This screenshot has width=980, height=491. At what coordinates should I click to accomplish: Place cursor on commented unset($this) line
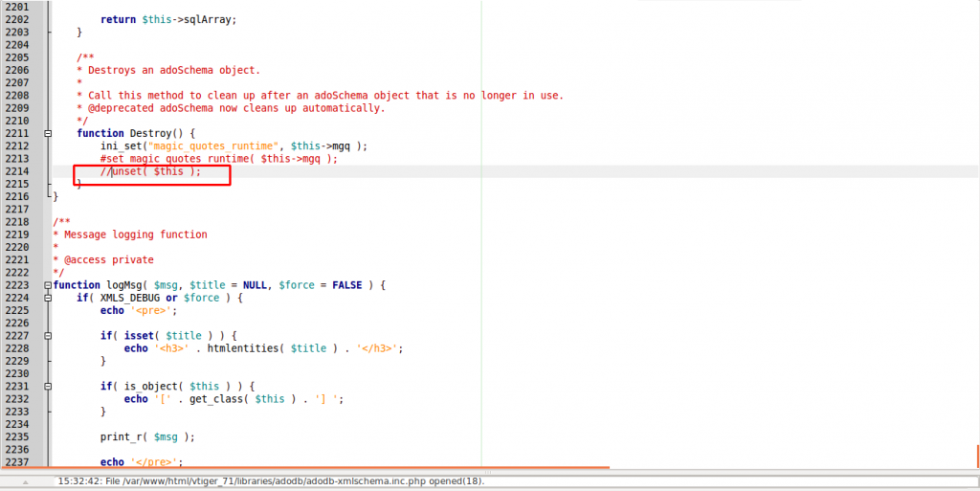(153, 171)
